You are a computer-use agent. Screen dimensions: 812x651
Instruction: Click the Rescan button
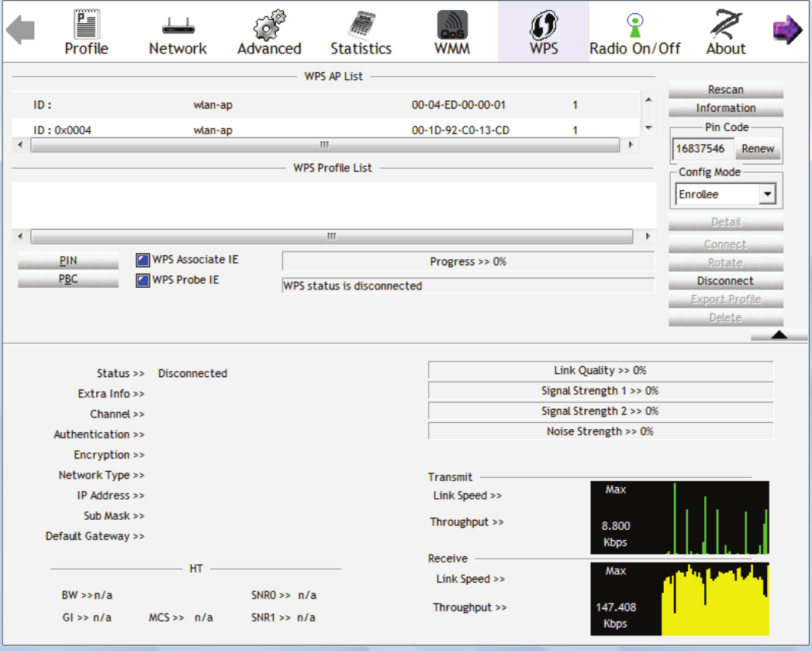click(725, 90)
